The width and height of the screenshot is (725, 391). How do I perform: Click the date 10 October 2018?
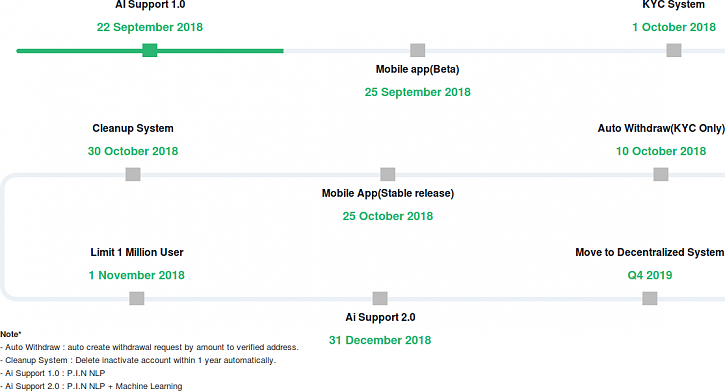point(661,151)
